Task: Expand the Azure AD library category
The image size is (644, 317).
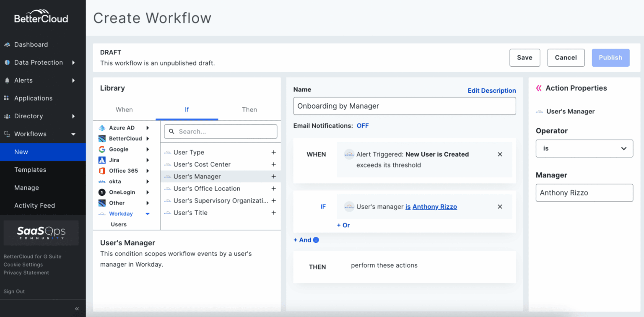Action: pyautogui.click(x=147, y=128)
